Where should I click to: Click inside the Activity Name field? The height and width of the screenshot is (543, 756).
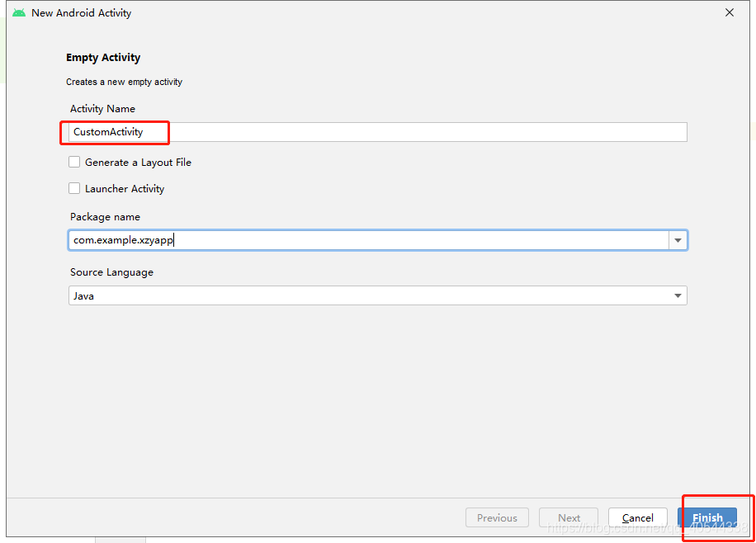[x=330, y=132]
